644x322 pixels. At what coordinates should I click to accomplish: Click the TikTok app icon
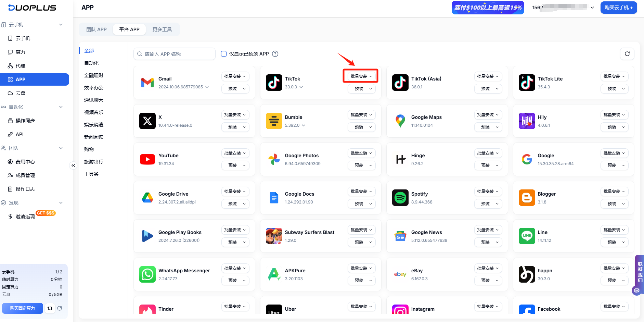click(x=274, y=83)
